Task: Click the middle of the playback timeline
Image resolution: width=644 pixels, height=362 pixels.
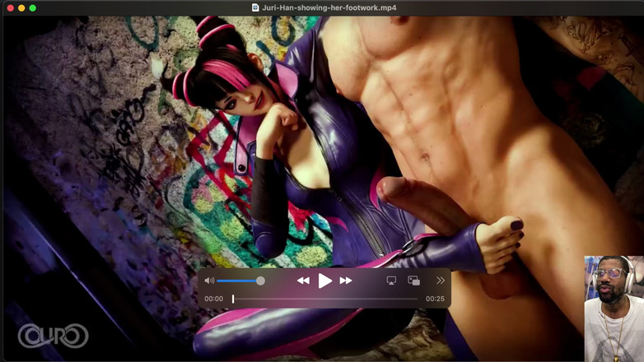Action: click(x=325, y=299)
